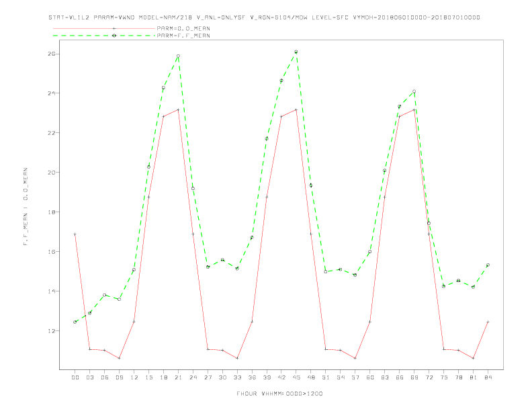Image resolution: width=532 pixels, height=411 pixels.
Task: Click y-axis tick label 22
Action: 51,133
